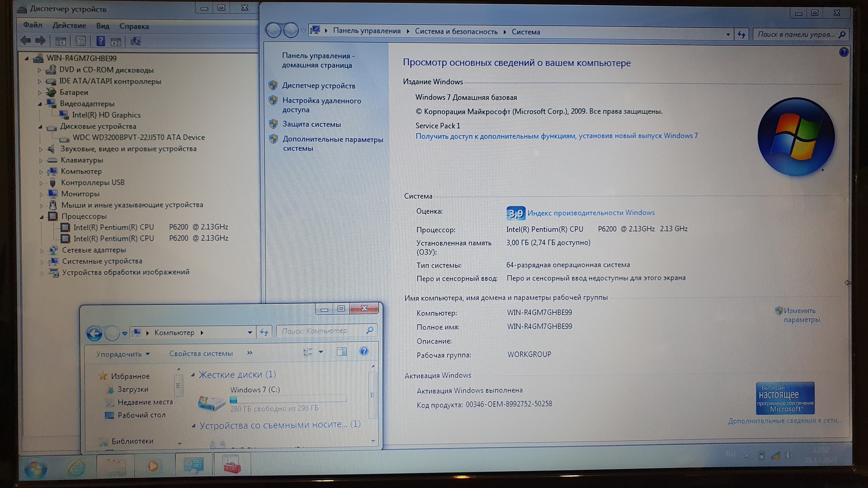This screenshot has width=868, height=488.
Task: Click the back arrow in the Computer explorer window
Action: coord(94,333)
